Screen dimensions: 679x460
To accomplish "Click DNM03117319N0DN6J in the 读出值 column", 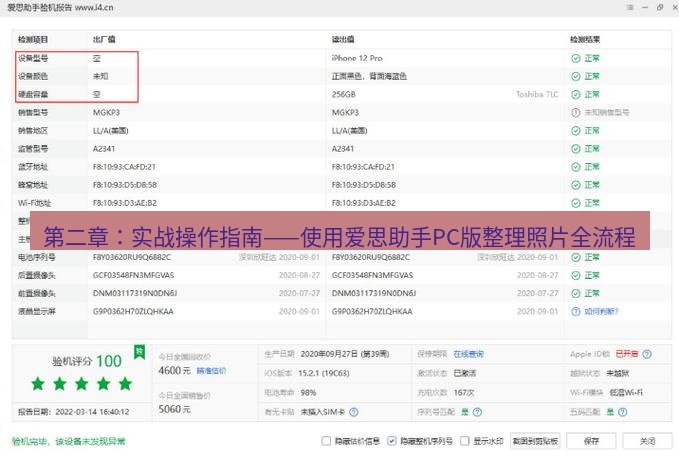I will (374, 294).
